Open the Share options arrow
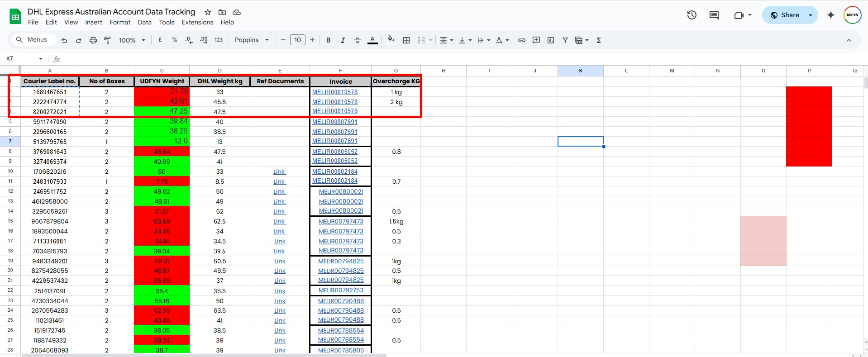Viewport: 868px width, 357px height. click(811, 15)
